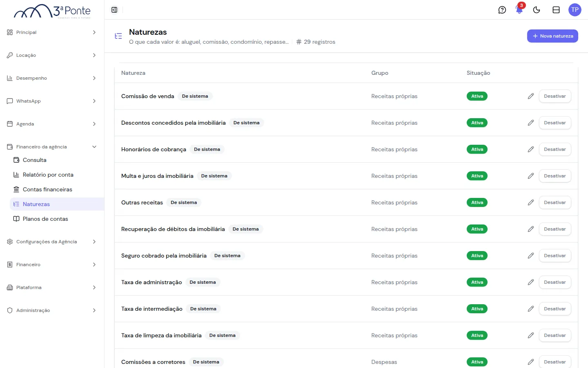The width and height of the screenshot is (588, 368).
Task: Collapse the Financeiro da agência chevron
Action: (x=94, y=147)
